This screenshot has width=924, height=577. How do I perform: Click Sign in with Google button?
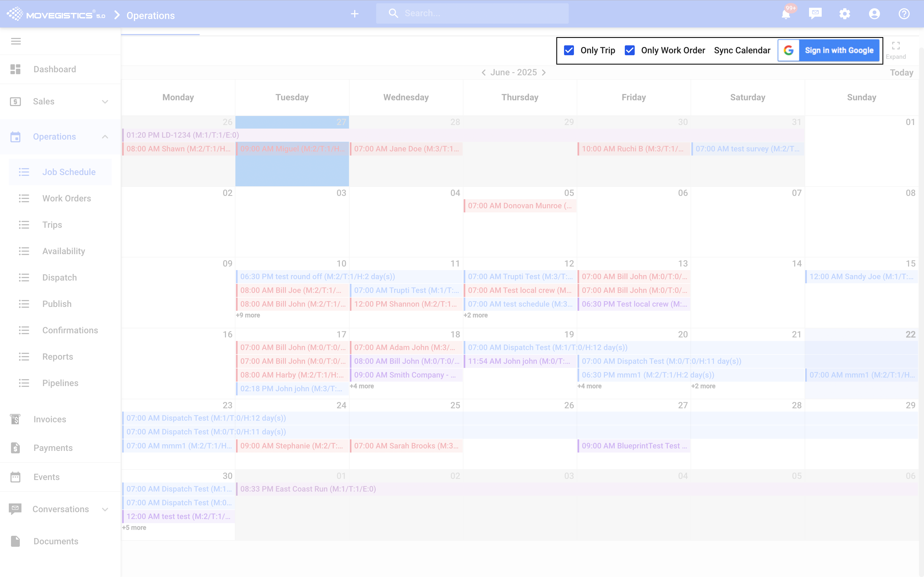click(829, 50)
